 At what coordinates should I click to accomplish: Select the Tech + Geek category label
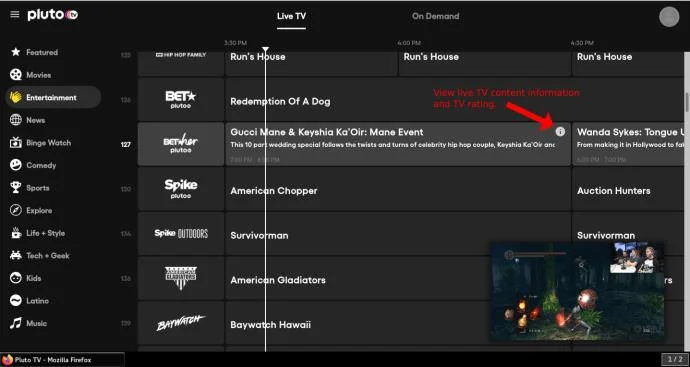pos(48,256)
